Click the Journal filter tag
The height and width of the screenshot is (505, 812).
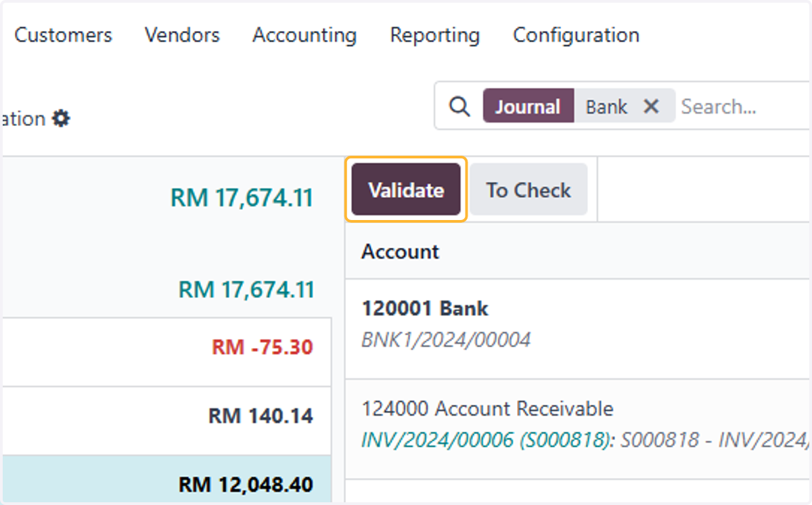pyautogui.click(x=528, y=106)
